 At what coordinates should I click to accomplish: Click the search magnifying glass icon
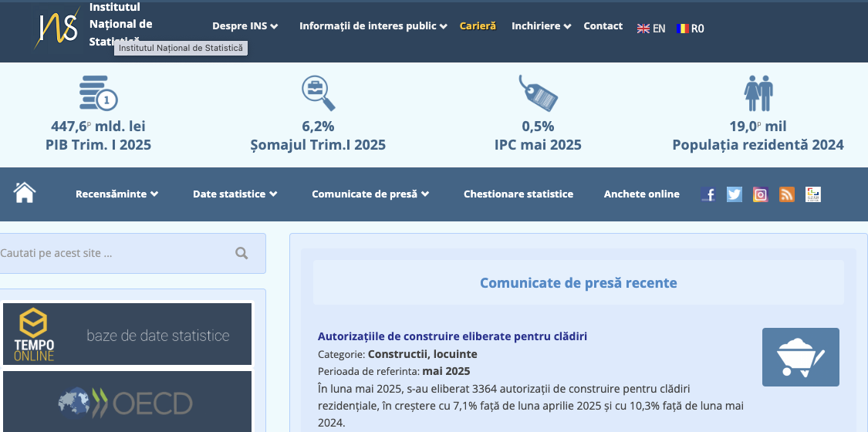(241, 253)
